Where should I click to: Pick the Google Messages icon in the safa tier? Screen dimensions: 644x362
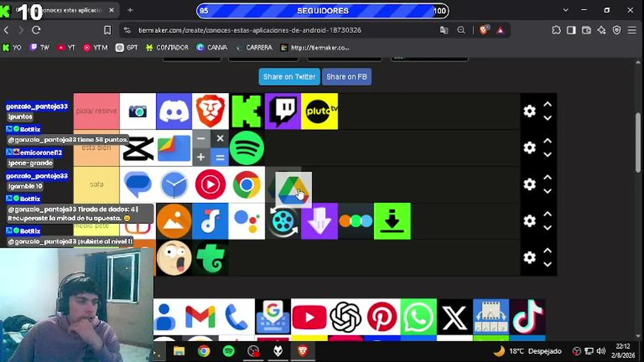[138, 185]
